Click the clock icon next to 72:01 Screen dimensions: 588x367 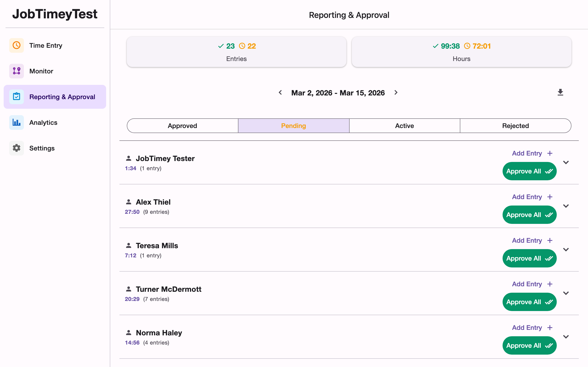point(467,46)
